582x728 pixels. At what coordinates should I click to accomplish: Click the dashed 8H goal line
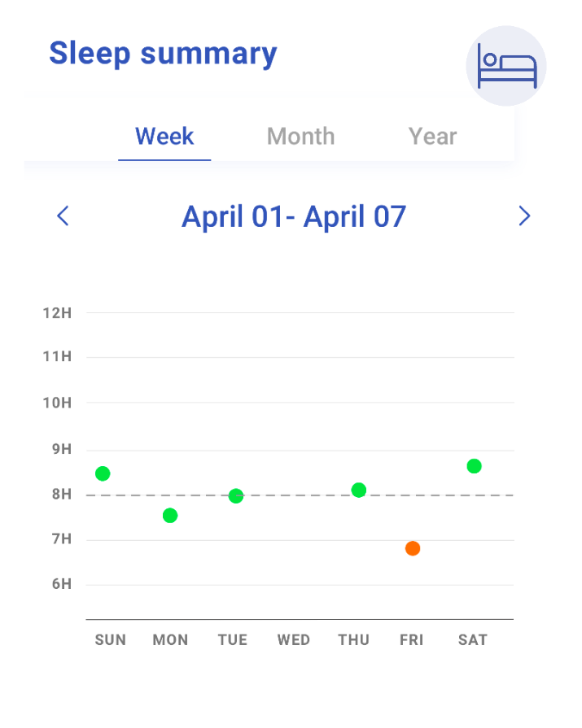[x=300, y=495]
